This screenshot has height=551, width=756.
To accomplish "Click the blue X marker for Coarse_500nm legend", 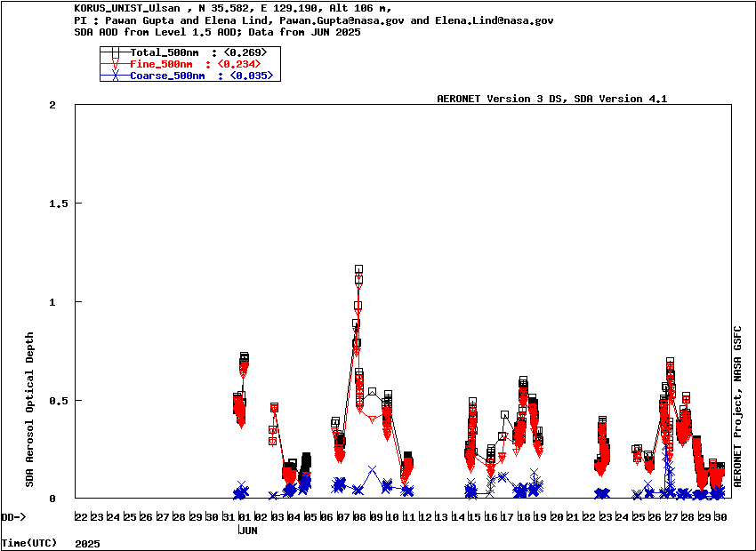I will (115, 76).
